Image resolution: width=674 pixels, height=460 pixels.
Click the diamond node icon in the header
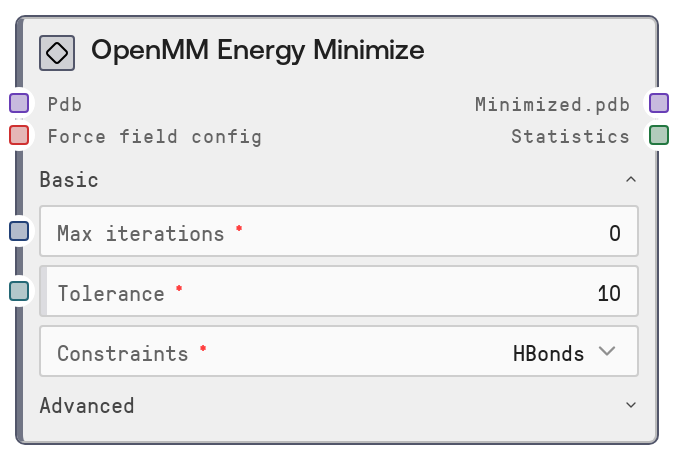click(57, 52)
